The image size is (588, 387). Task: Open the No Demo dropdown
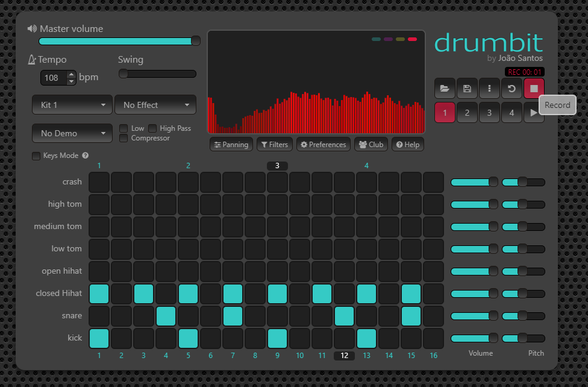72,133
